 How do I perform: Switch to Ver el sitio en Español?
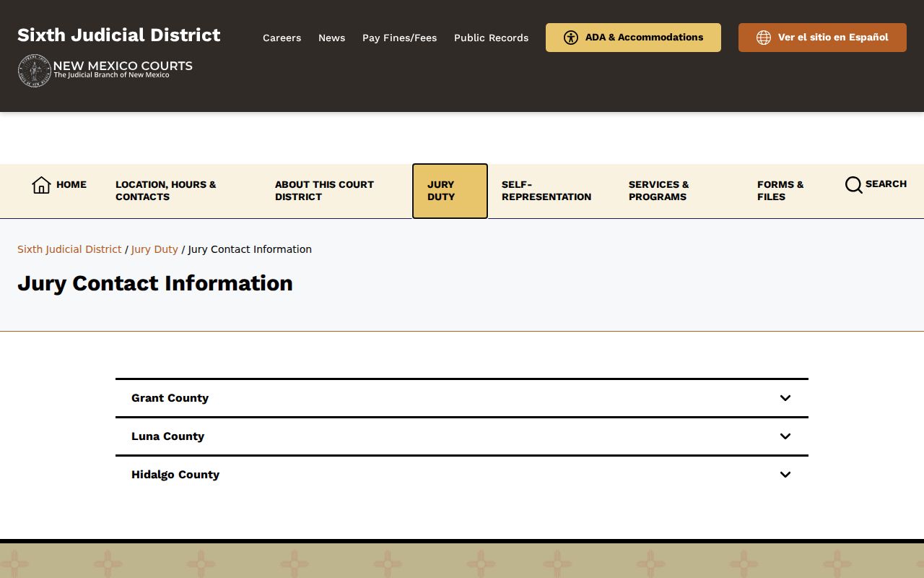tap(822, 38)
